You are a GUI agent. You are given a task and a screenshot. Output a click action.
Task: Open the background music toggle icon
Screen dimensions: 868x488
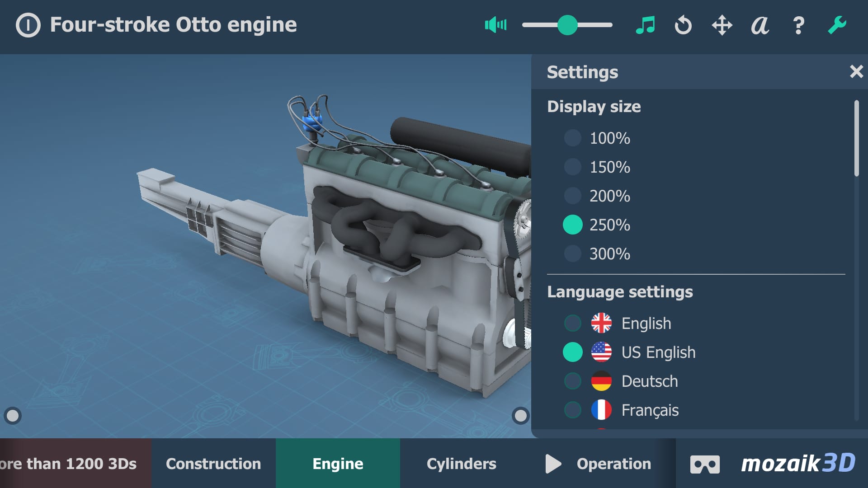click(646, 25)
